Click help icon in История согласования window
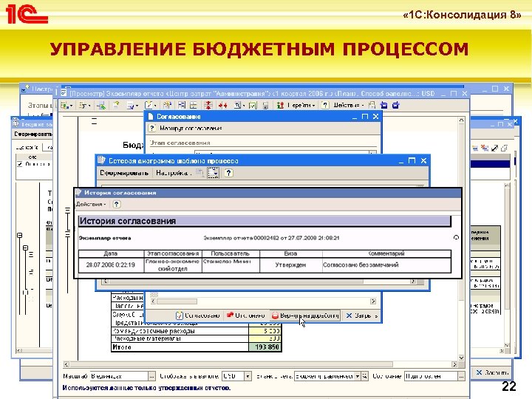Screen dimensions: 532x399 coord(117,204)
